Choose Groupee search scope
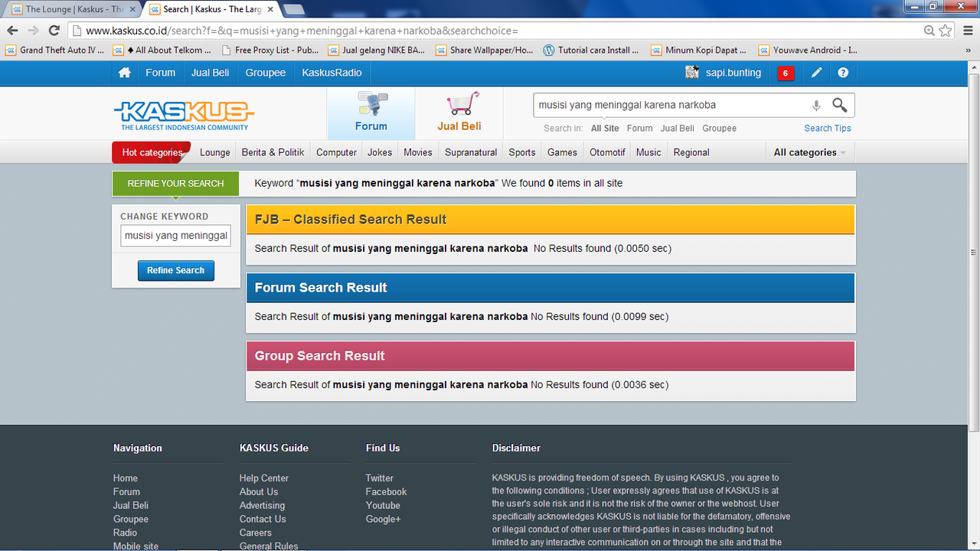 tap(720, 129)
